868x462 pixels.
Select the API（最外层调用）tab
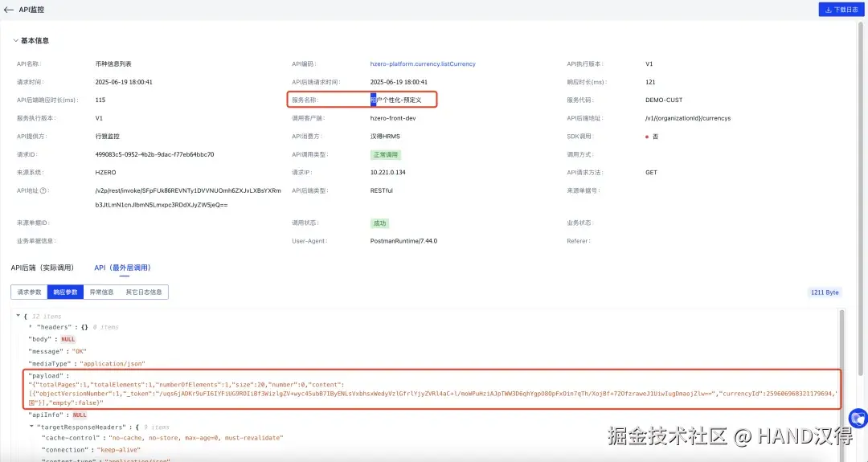122,268
